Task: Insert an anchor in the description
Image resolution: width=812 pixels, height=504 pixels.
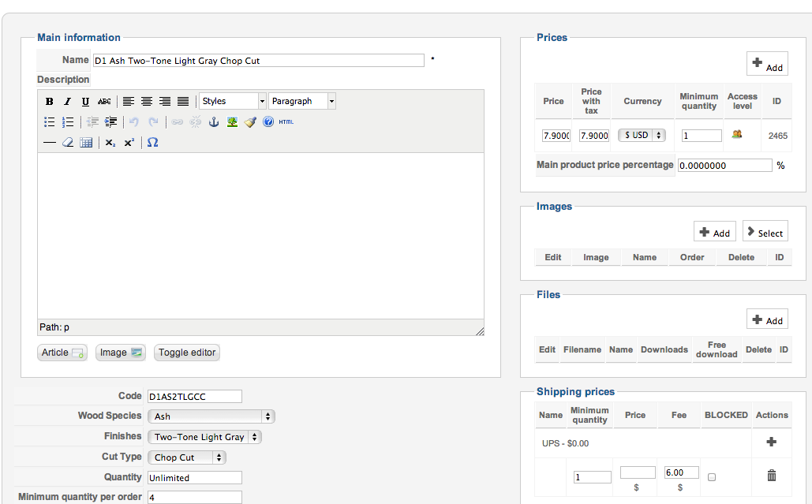Action: click(213, 122)
